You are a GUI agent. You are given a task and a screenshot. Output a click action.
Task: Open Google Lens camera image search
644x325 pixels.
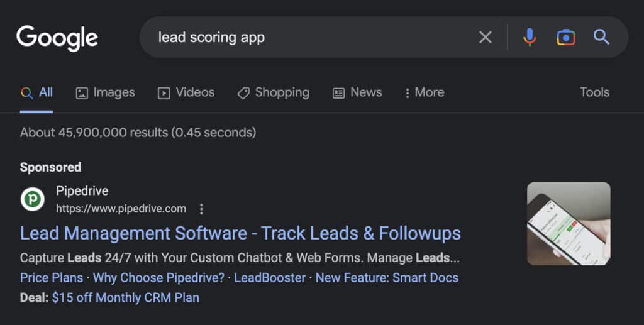tap(565, 37)
